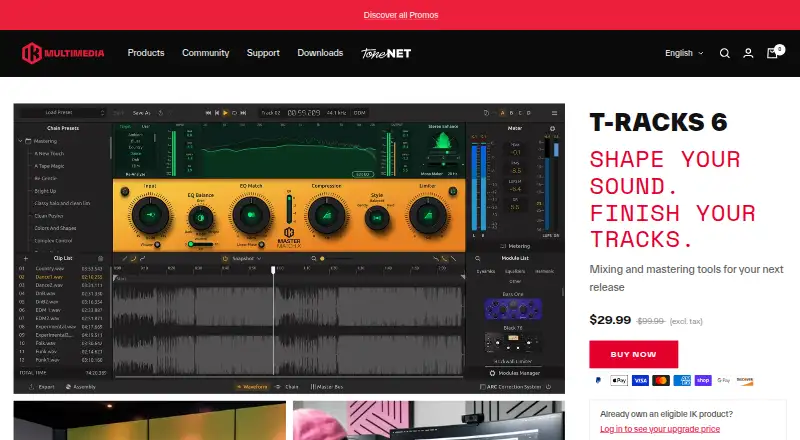
Task: Click the Discover card payment icon
Action: click(x=745, y=380)
